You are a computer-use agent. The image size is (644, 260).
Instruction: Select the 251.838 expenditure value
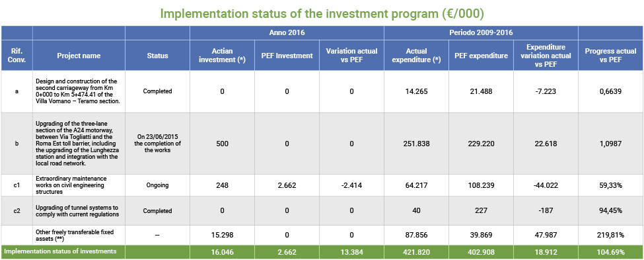pyautogui.click(x=416, y=144)
